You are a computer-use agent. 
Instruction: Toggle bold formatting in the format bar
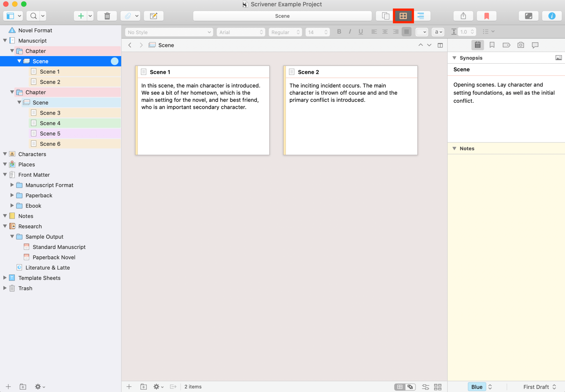click(339, 32)
